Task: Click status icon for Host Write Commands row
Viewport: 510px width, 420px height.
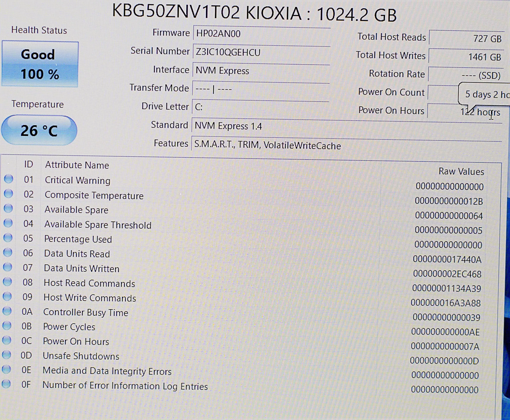Action: click(7, 296)
